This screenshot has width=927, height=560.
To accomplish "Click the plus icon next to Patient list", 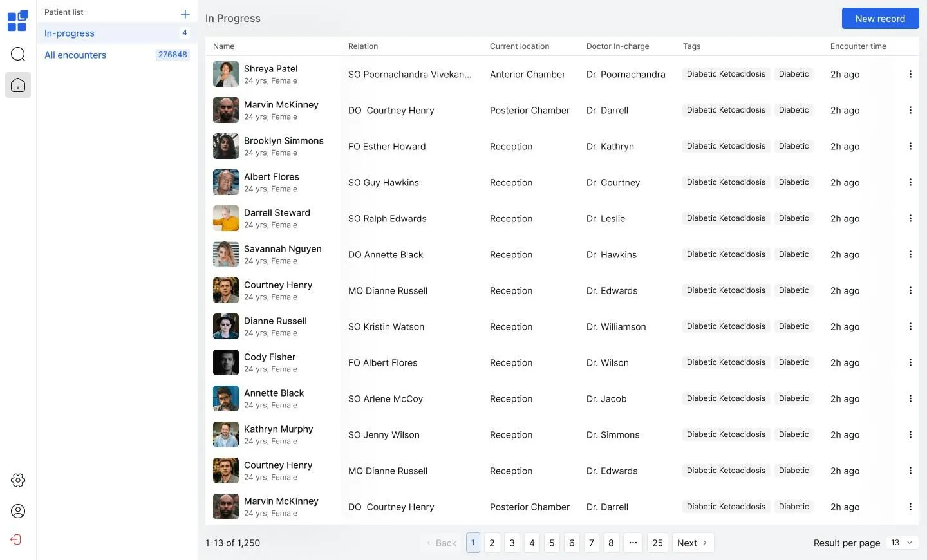I will click(185, 13).
